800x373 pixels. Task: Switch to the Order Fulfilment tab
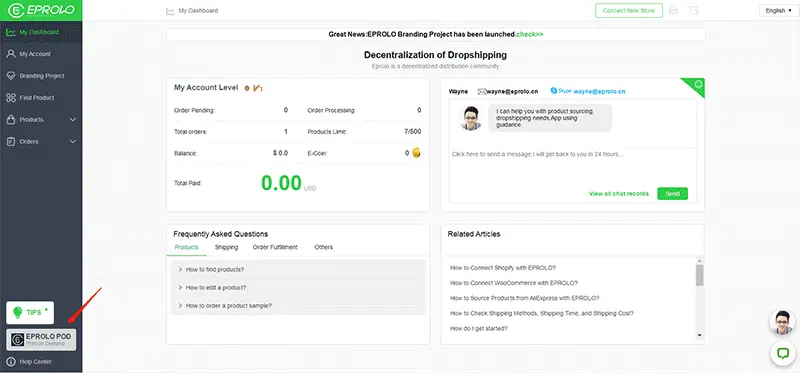point(275,247)
